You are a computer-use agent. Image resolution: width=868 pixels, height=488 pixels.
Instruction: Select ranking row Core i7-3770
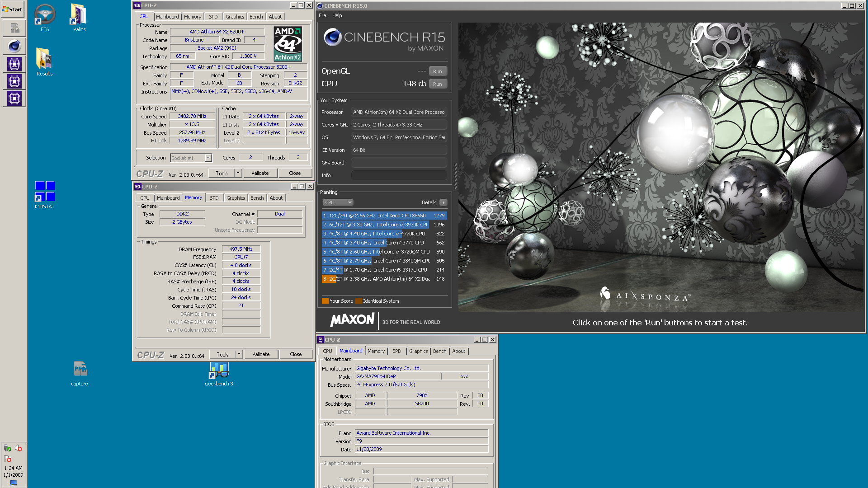pyautogui.click(x=384, y=243)
